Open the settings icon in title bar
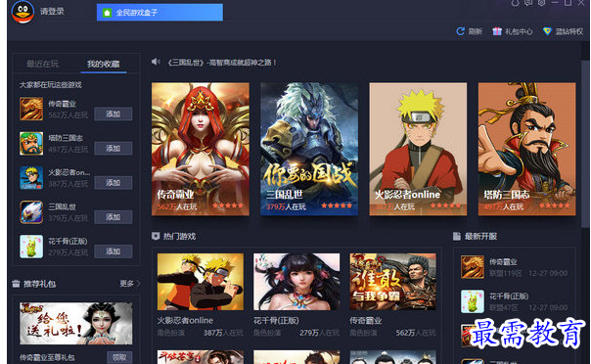Viewport: 591px width, 364px height. pyautogui.click(x=542, y=3)
